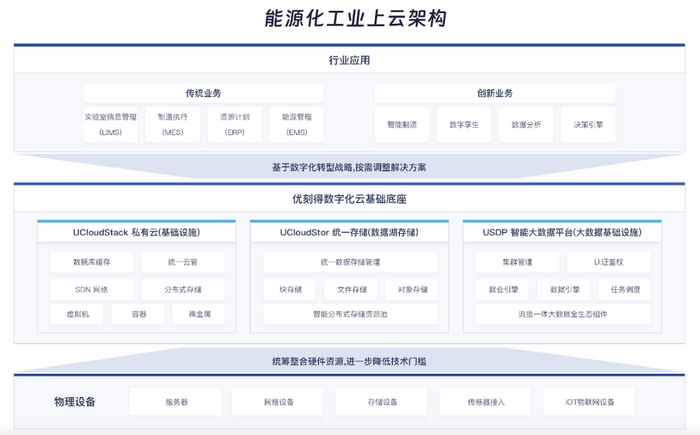Screen dimensions: 700x435
Task: Click the 虚拟机 box
Action: tap(77, 314)
